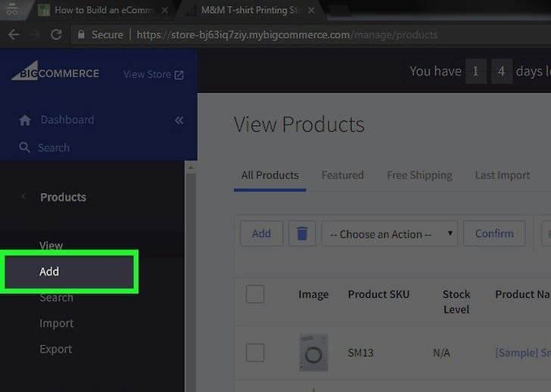This screenshot has width=551, height=392.
Task: Select View in Products menu
Action: coord(51,245)
